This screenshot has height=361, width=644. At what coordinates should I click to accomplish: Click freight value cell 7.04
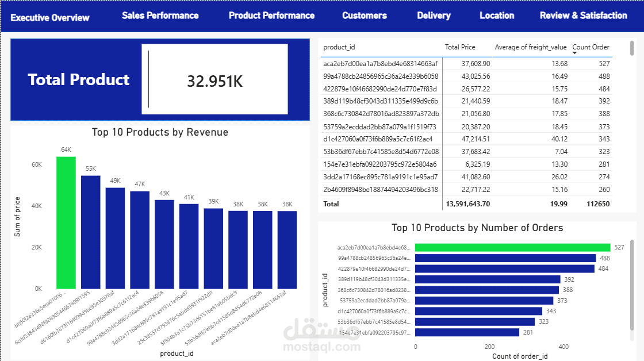(561, 152)
